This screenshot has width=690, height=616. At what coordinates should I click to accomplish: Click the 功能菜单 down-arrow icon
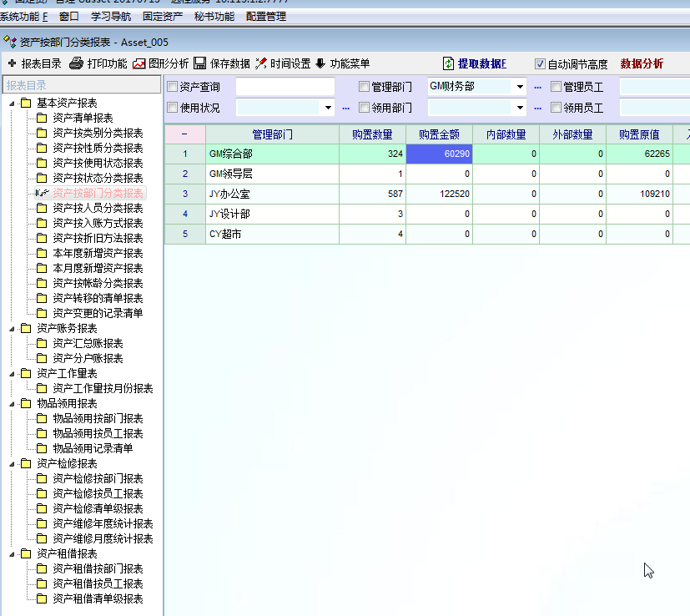pos(320,63)
